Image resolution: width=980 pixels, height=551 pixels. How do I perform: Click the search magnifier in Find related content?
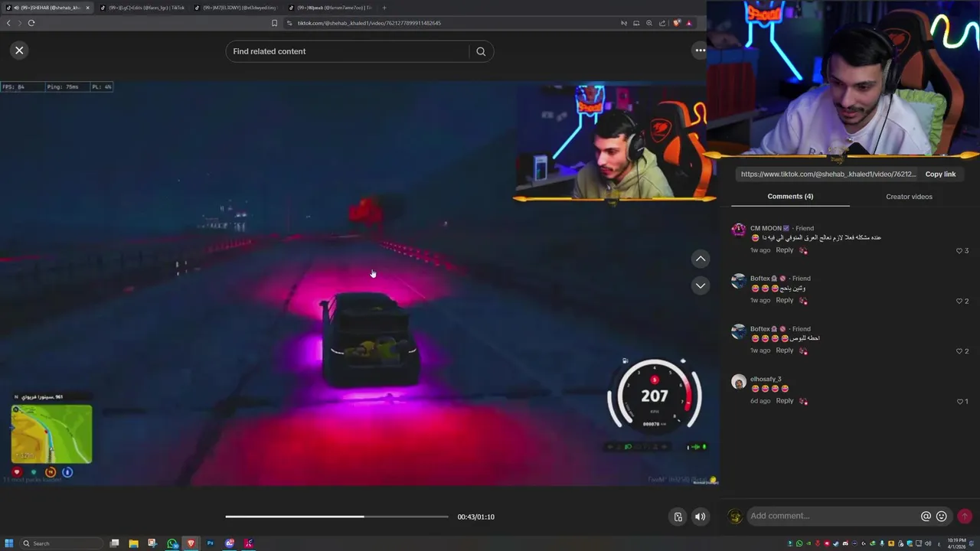481,51
